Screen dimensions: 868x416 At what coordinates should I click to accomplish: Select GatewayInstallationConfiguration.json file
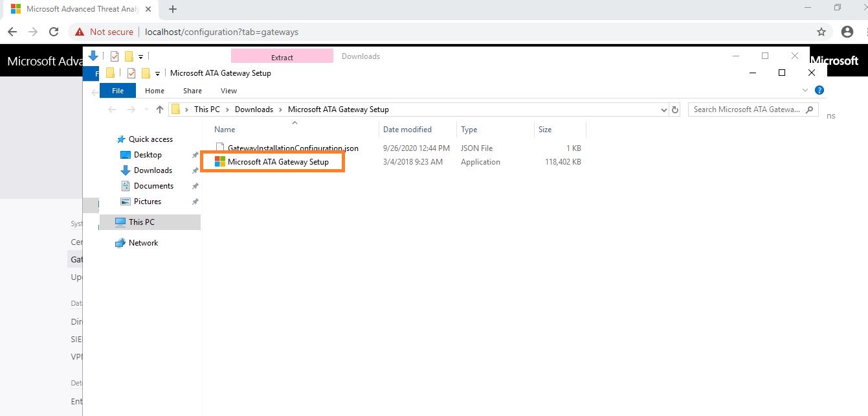point(293,148)
